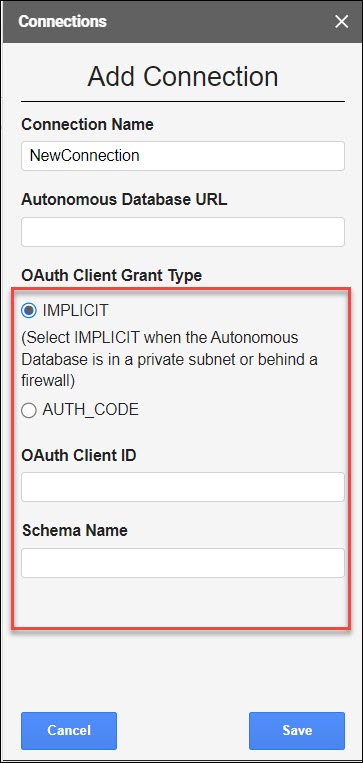The width and height of the screenshot is (363, 763).
Task: Click the AUTH_CODE option label text
Action: click(x=91, y=410)
